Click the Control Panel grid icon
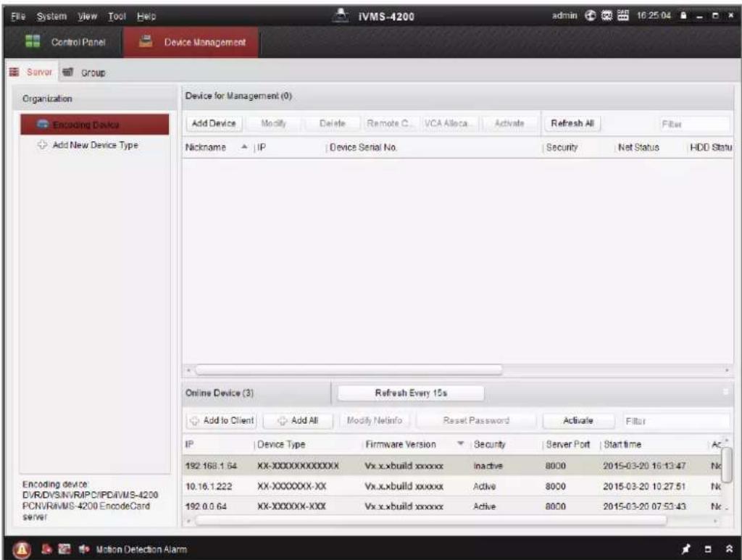This screenshot has width=742, height=560. pos(33,41)
